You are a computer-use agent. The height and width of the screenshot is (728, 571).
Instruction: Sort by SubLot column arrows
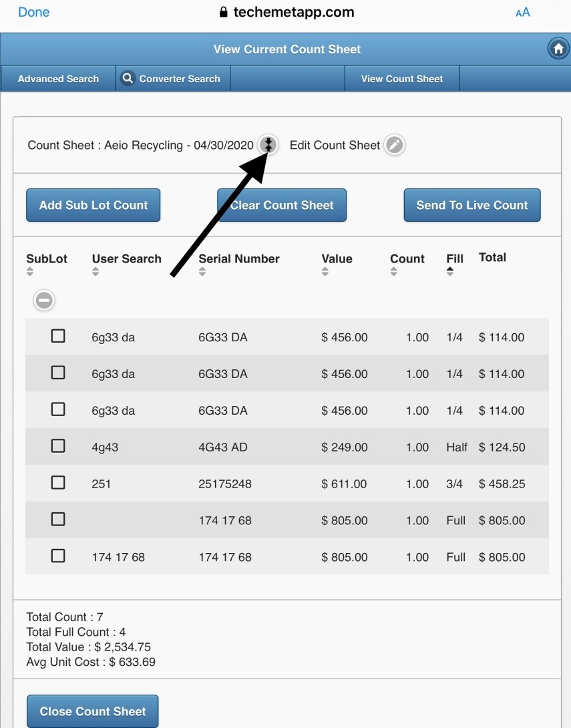click(30, 272)
